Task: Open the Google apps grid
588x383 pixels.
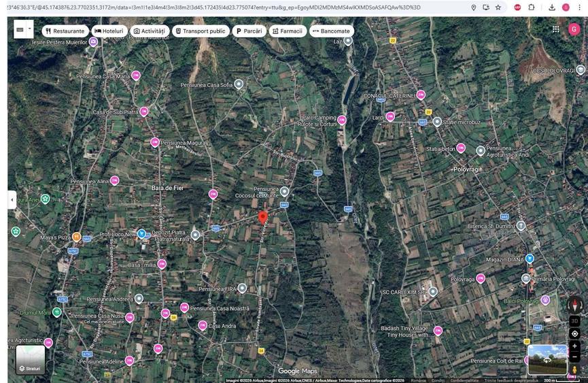Action: [555, 29]
